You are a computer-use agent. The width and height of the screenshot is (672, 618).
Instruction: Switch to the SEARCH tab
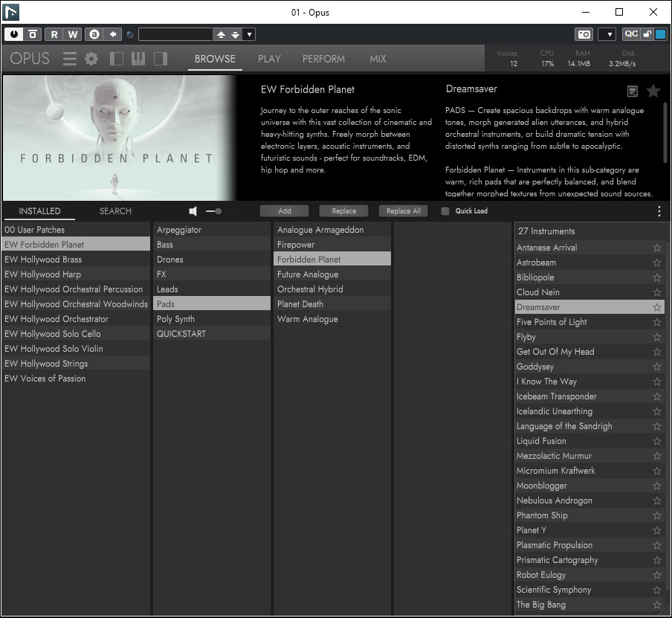(x=115, y=211)
